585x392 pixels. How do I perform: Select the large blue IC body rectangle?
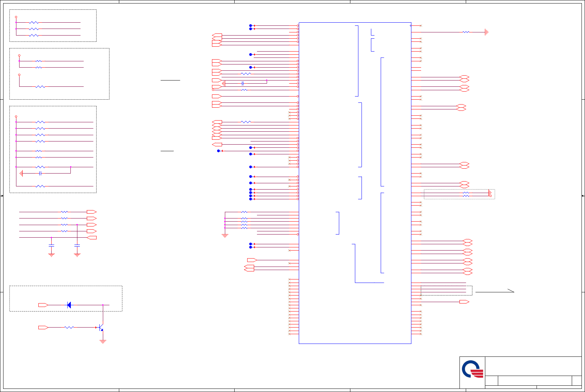pyautogui.click(x=355, y=183)
